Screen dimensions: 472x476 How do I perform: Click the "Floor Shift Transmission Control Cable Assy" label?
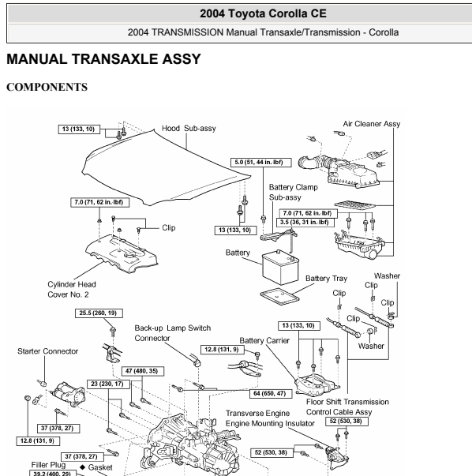point(347,407)
